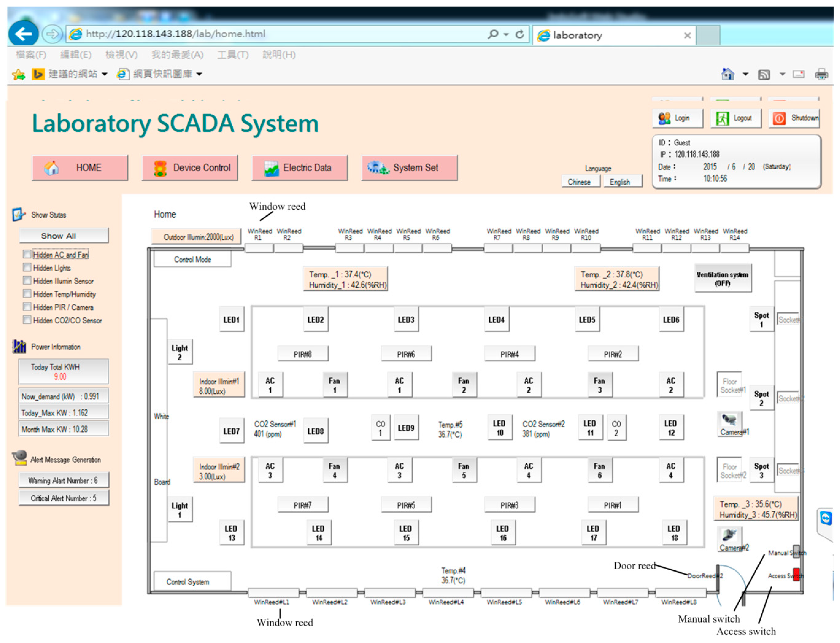Expand the Bing suggested sites favorites dropdown

click(105, 74)
